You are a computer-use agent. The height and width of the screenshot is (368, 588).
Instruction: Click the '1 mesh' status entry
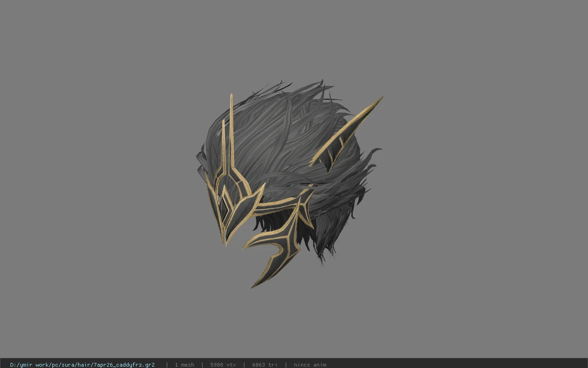pos(184,365)
